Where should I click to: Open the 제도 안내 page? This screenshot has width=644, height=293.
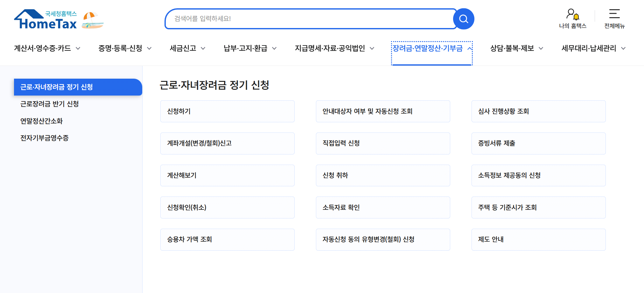[x=538, y=239]
